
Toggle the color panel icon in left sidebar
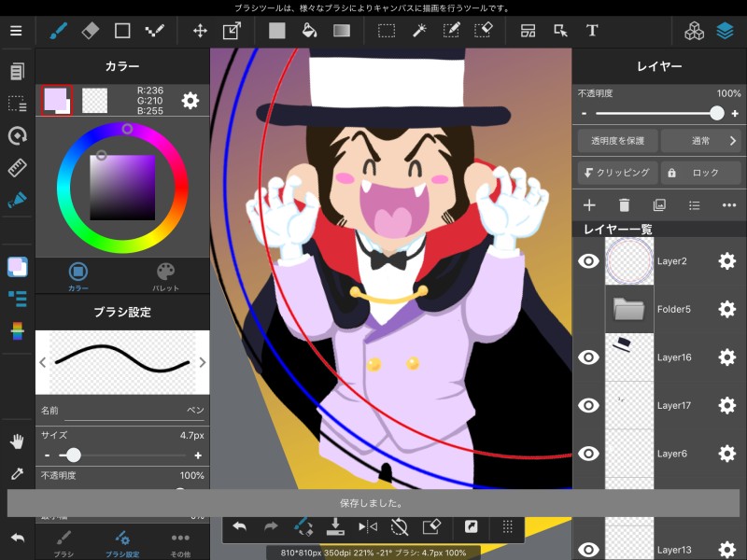click(x=17, y=267)
